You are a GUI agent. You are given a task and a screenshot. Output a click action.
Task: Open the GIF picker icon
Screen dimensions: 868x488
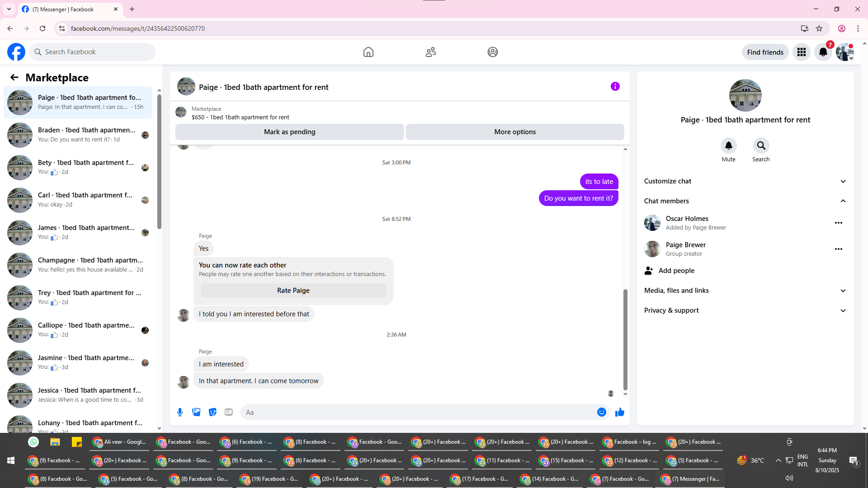pos(229,412)
